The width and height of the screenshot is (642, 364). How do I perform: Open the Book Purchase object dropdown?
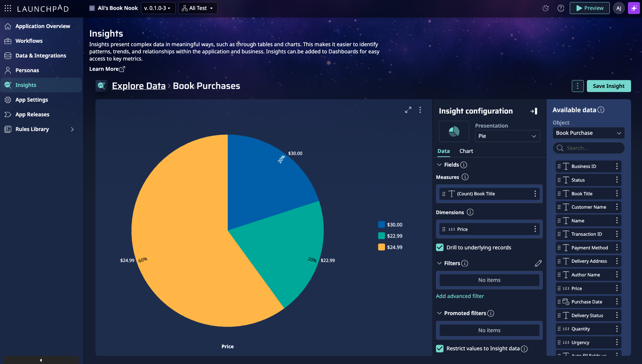point(588,133)
